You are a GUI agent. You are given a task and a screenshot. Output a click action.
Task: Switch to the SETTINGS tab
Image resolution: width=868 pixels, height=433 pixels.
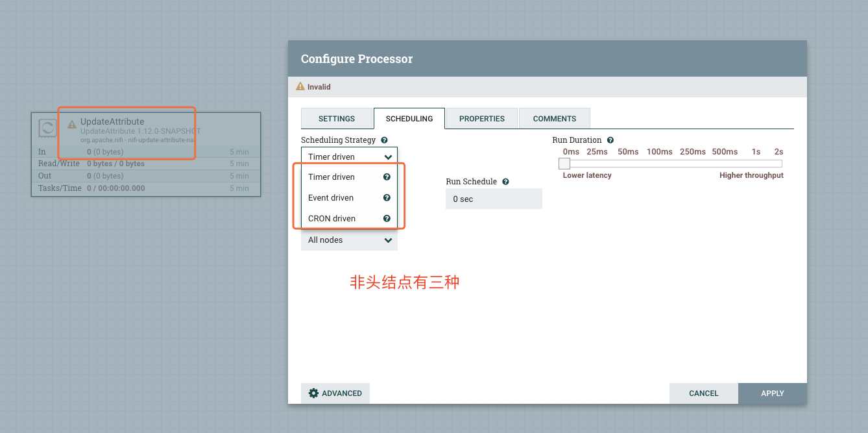click(x=337, y=118)
